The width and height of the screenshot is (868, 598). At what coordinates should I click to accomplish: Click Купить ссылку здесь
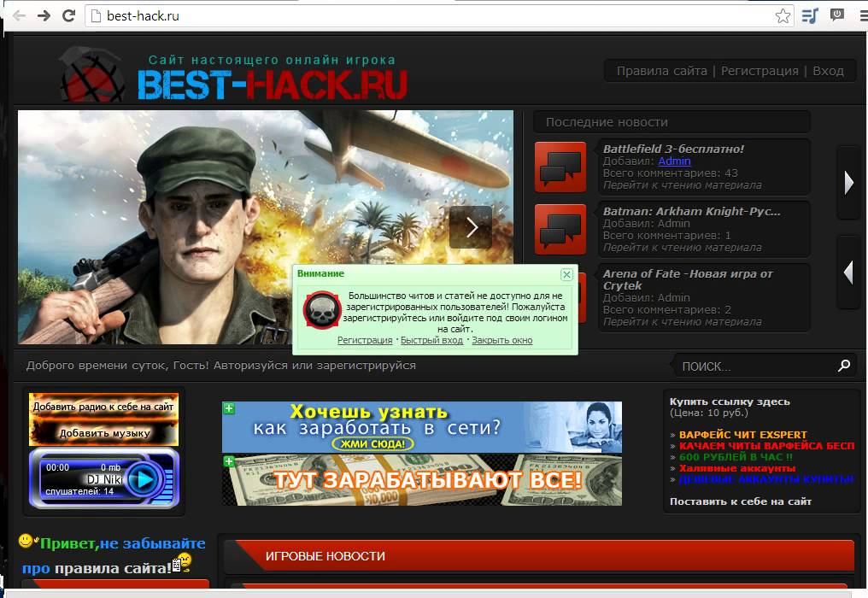click(730, 402)
